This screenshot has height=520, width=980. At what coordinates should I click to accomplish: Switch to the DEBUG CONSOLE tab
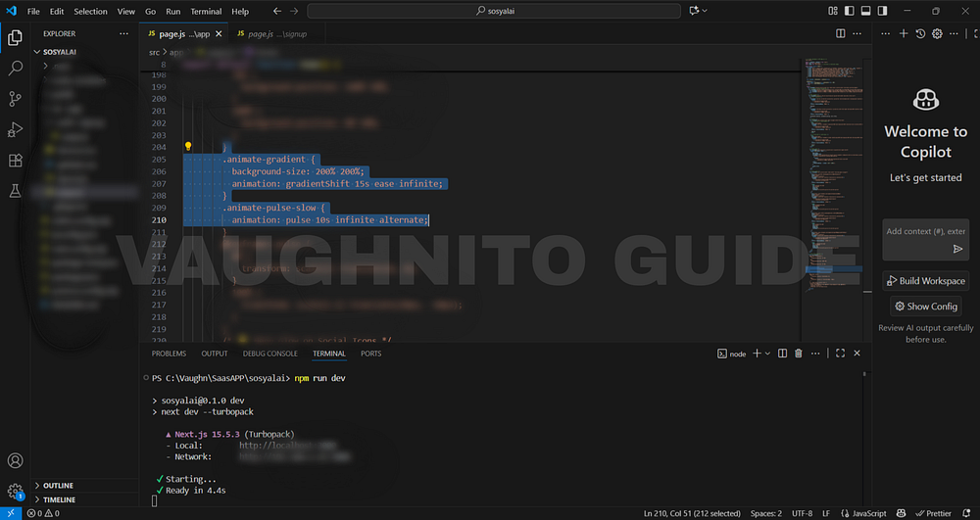tap(270, 354)
